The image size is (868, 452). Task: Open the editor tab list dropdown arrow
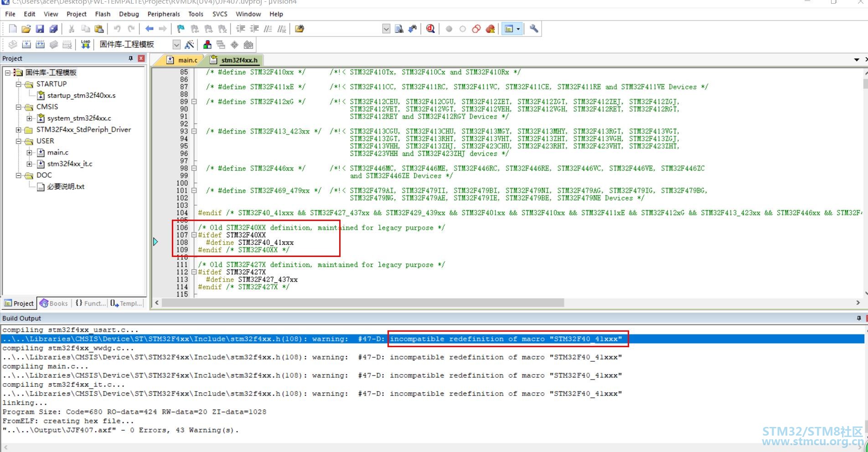(x=857, y=60)
